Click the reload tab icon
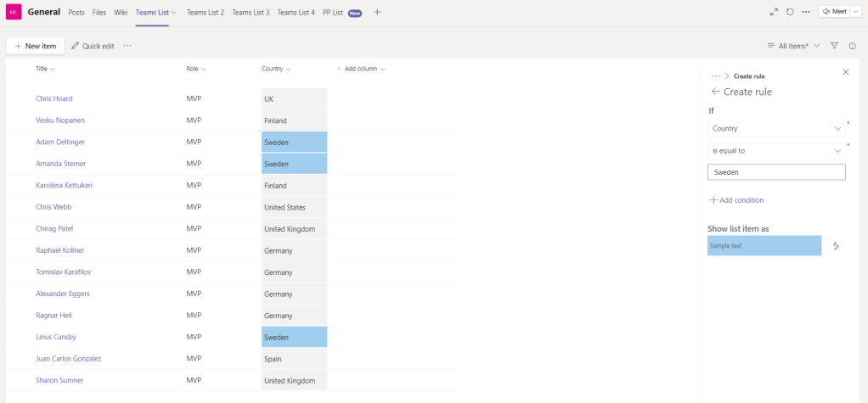The height and width of the screenshot is (403, 868). click(790, 12)
